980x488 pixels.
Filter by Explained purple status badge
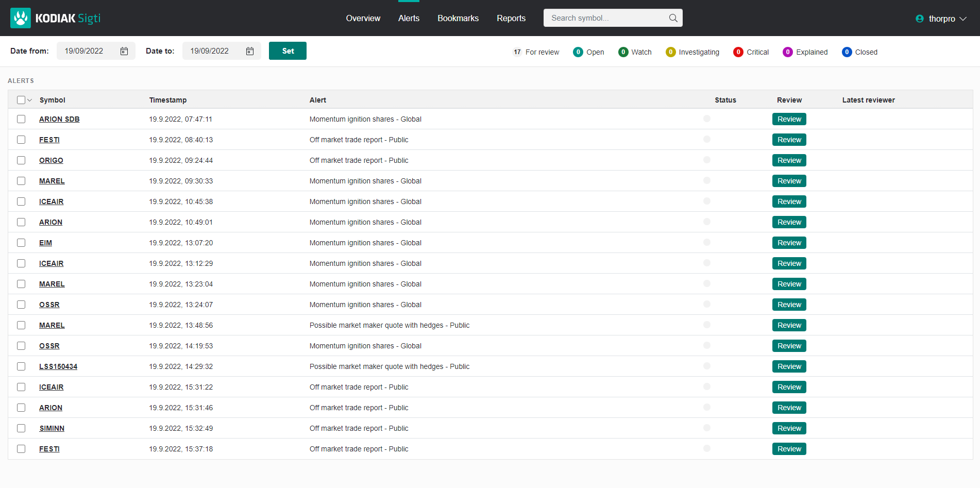point(787,52)
